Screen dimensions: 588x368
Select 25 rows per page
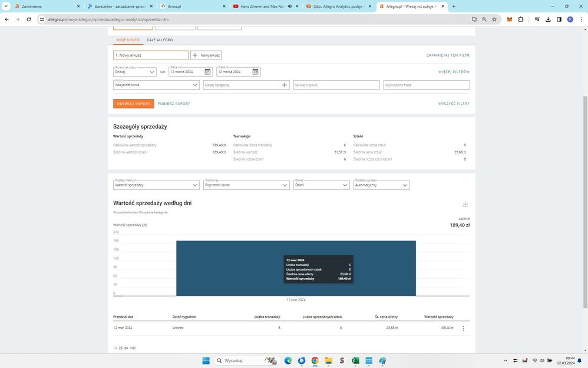(121, 349)
